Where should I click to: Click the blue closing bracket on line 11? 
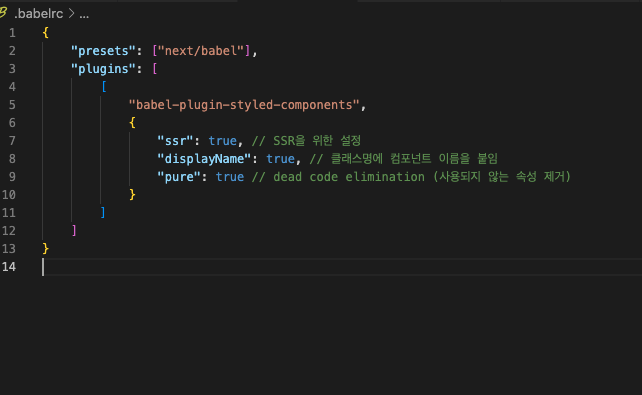tap(103, 213)
